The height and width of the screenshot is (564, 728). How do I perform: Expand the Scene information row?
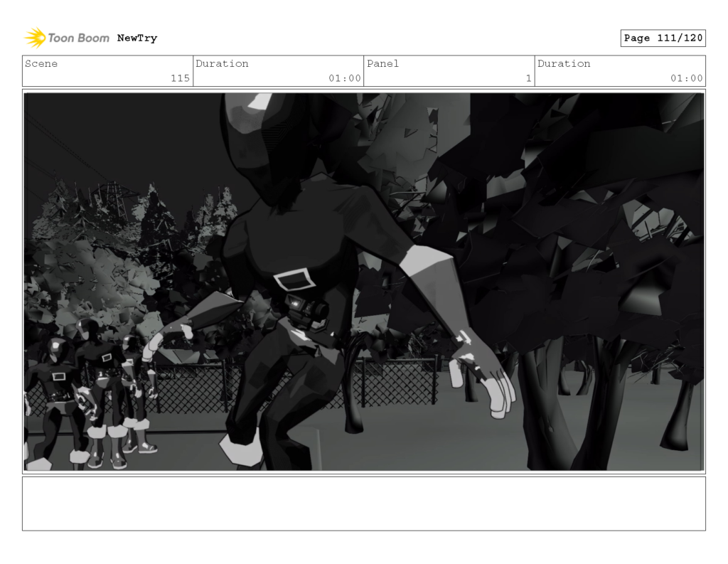(x=107, y=70)
